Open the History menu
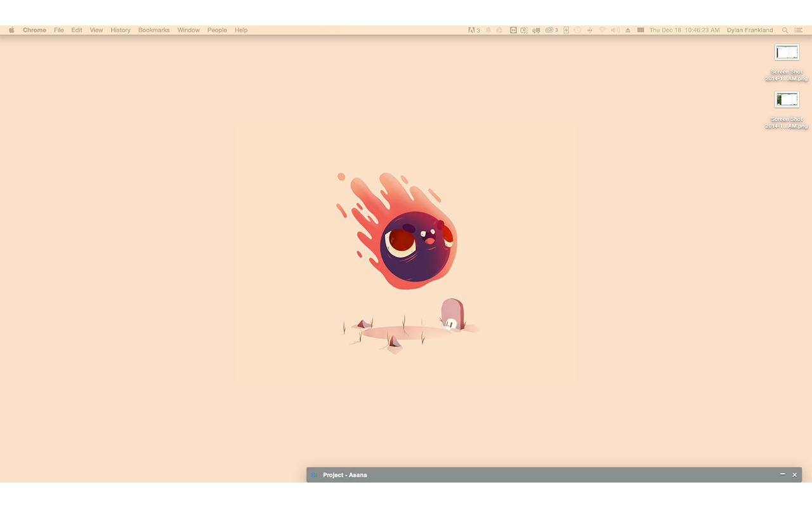 click(x=121, y=30)
